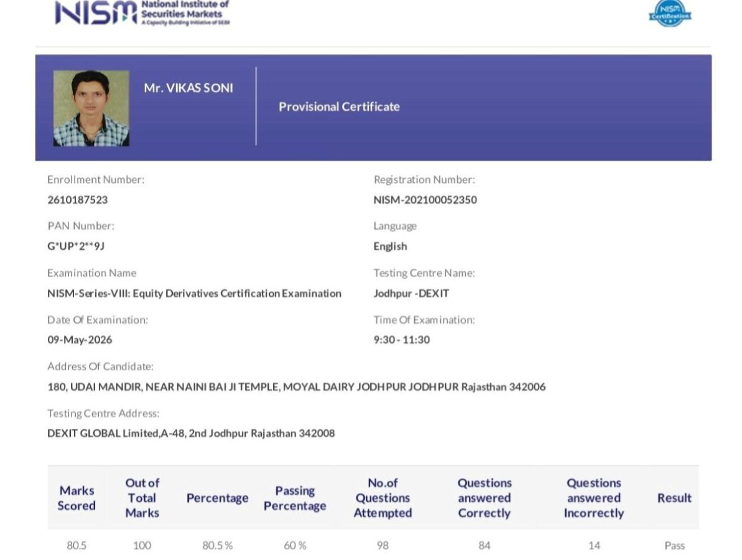Click Questions answered Correctly header
Image resolution: width=742 pixels, height=560 pixels.
[485, 498]
